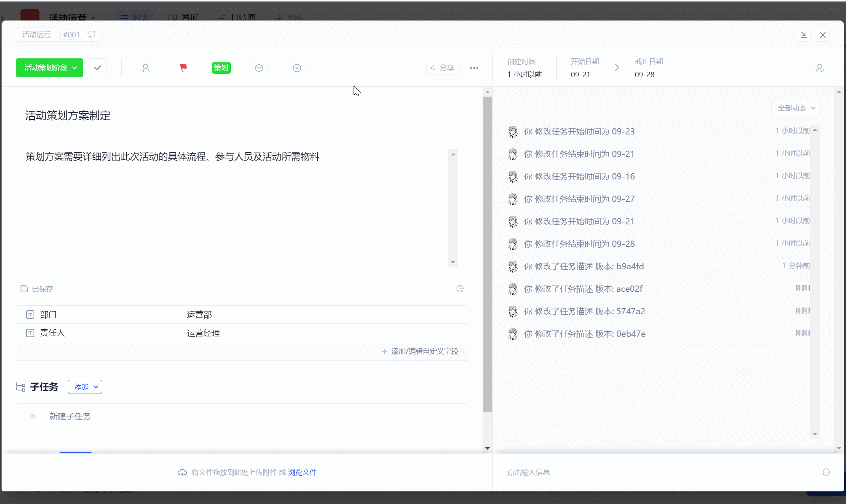This screenshot has height=504, width=846.
Task: Click the follower icon beside deadline
Action: pyautogui.click(x=820, y=68)
